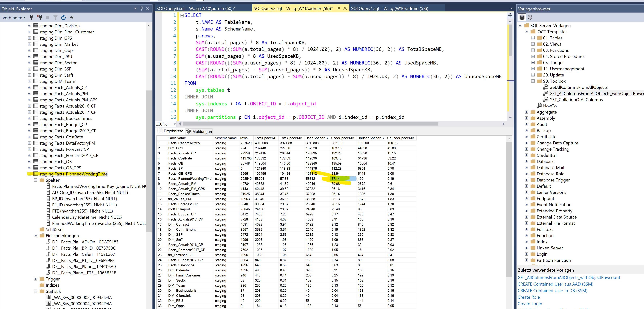Click the connect Object Explorer plug icon
This screenshot has width=644, height=309.
click(31, 17)
